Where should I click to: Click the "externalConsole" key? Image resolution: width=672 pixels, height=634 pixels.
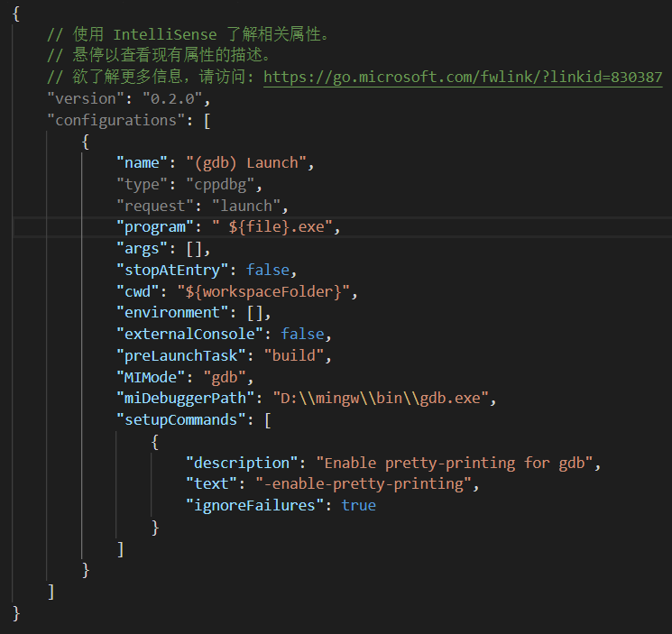pyautogui.click(x=189, y=334)
